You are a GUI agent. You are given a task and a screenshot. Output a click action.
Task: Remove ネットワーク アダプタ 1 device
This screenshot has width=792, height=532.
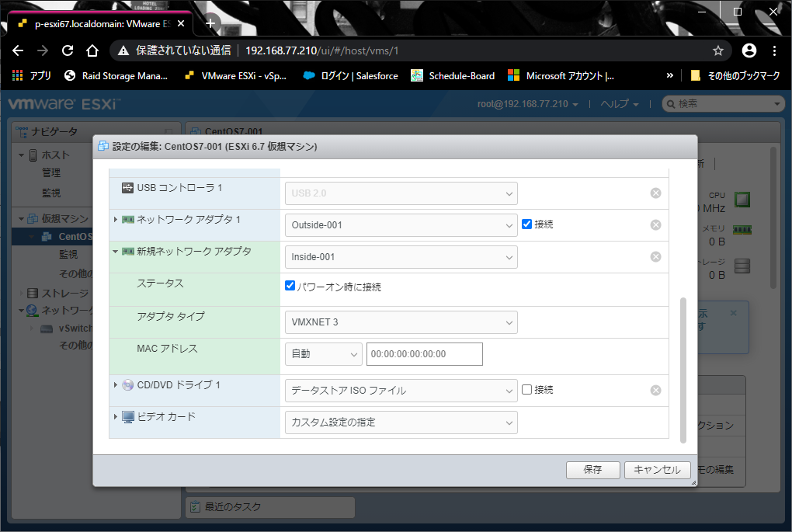(x=655, y=224)
